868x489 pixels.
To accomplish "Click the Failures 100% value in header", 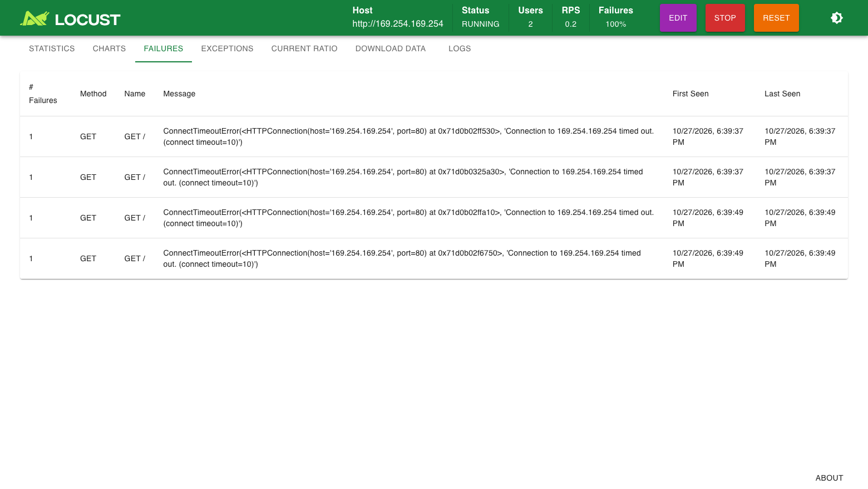I will tap(616, 24).
